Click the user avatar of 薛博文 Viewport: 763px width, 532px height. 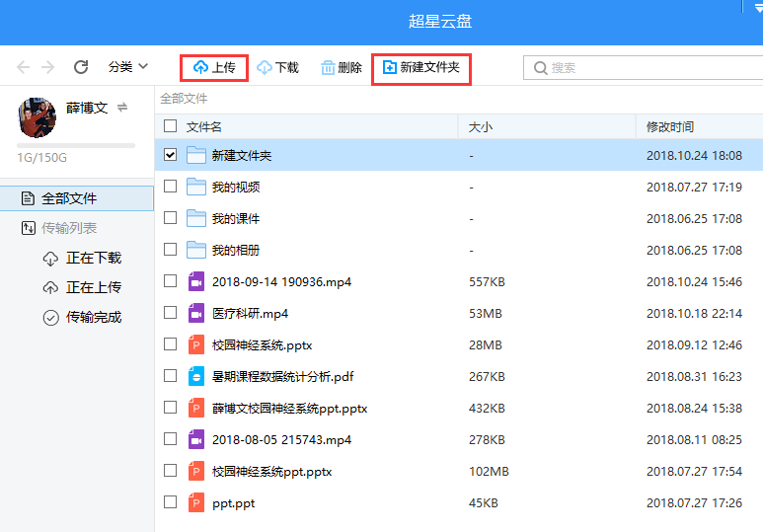point(37,117)
